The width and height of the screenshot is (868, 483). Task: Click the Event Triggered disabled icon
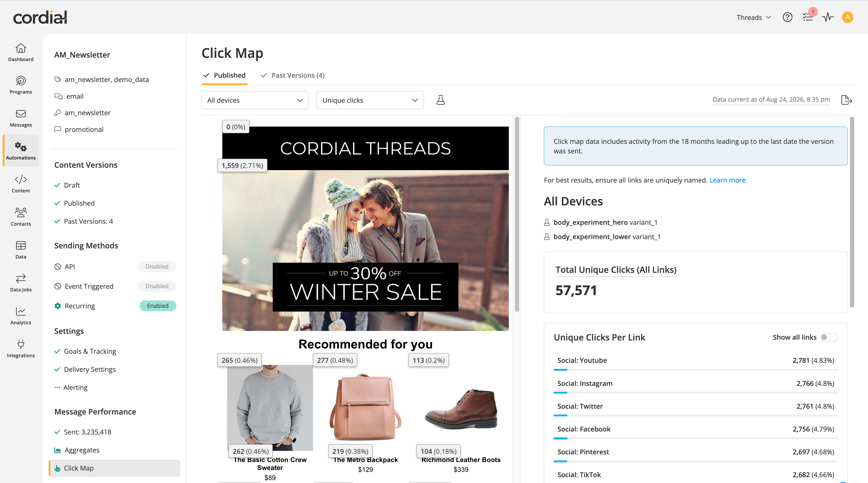58,286
